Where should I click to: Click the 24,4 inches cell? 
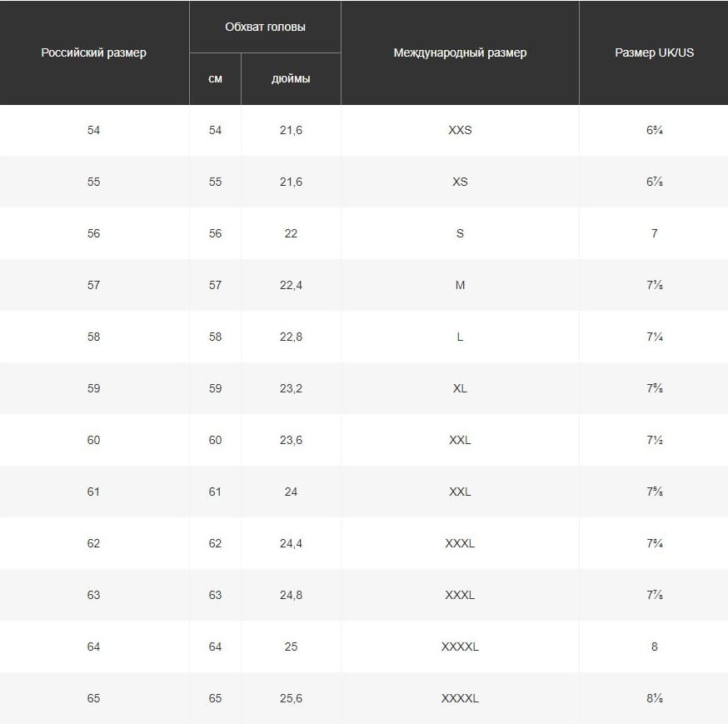click(291, 543)
